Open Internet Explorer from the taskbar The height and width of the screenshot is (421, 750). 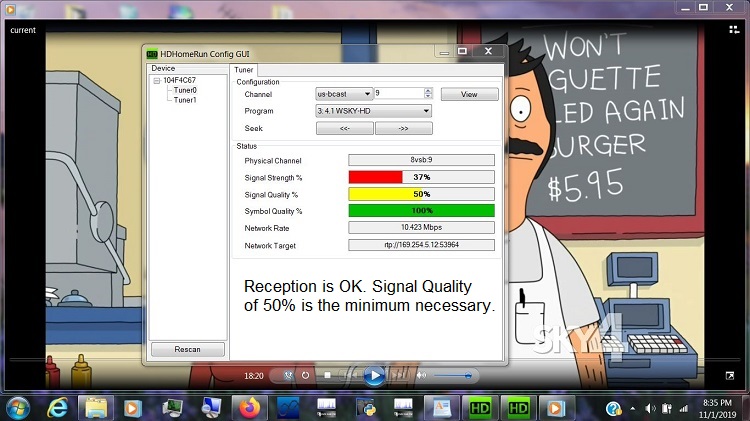[58, 408]
